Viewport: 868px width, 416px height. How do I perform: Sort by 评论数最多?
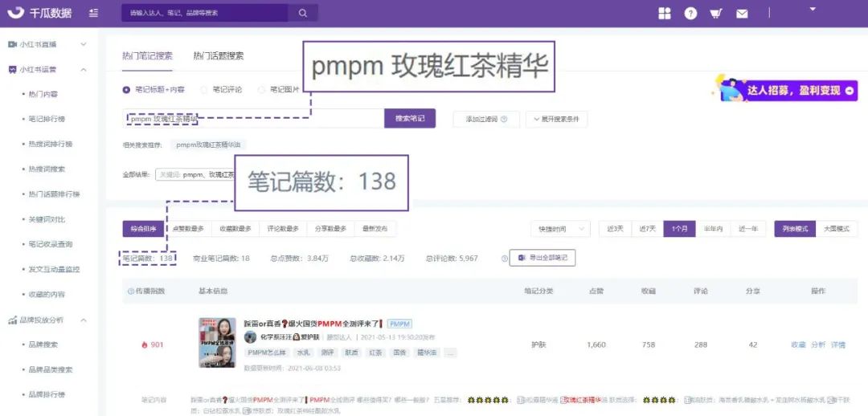tap(283, 228)
